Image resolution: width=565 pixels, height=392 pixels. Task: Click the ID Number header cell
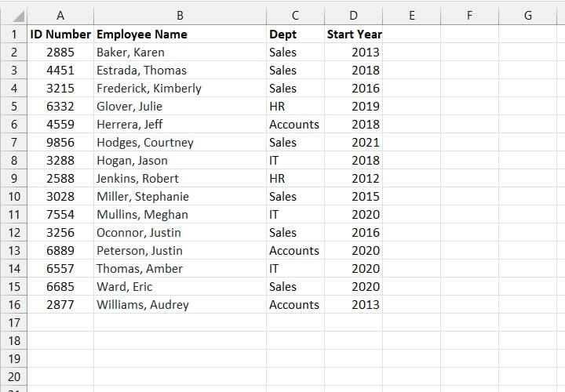tap(60, 34)
